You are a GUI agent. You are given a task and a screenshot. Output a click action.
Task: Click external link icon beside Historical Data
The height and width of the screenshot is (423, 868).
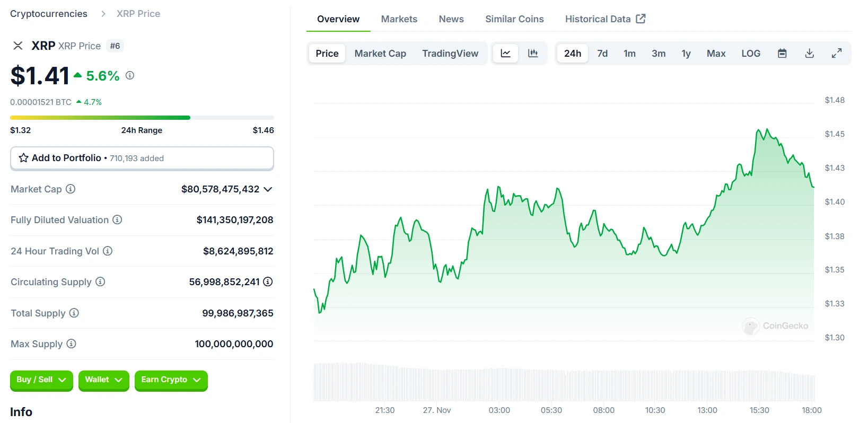coord(641,19)
